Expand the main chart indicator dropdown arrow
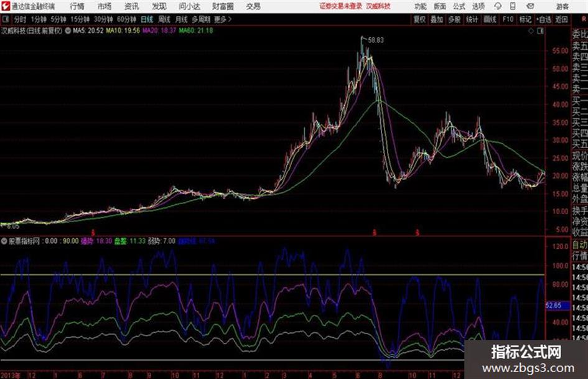Image resolution: width=588 pixels, height=379 pixels. (x=68, y=30)
